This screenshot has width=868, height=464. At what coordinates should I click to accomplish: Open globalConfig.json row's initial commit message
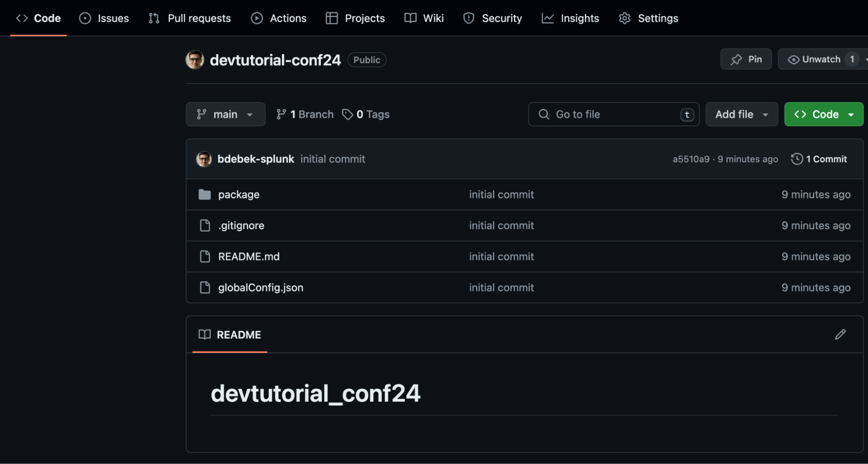click(x=502, y=287)
